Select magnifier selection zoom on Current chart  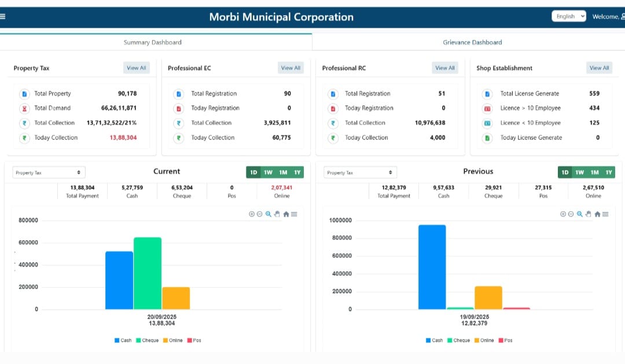coord(269,214)
